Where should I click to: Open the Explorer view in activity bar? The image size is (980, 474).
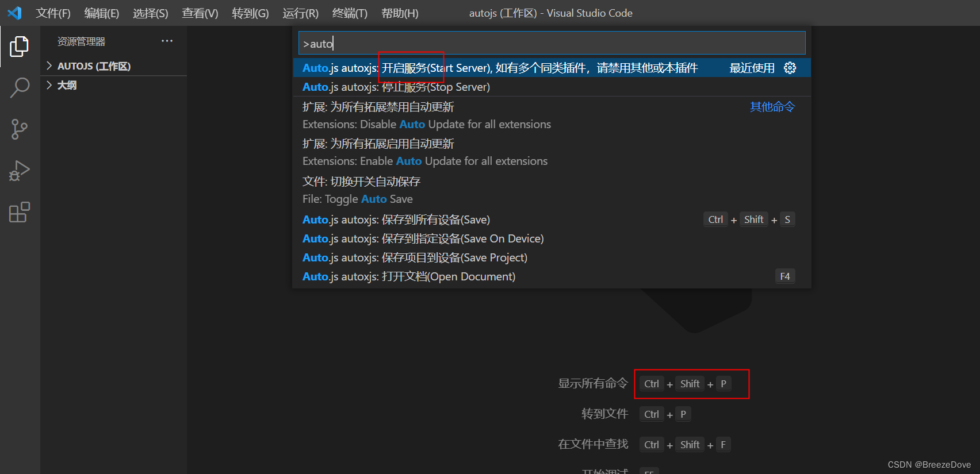click(x=20, y=47)
